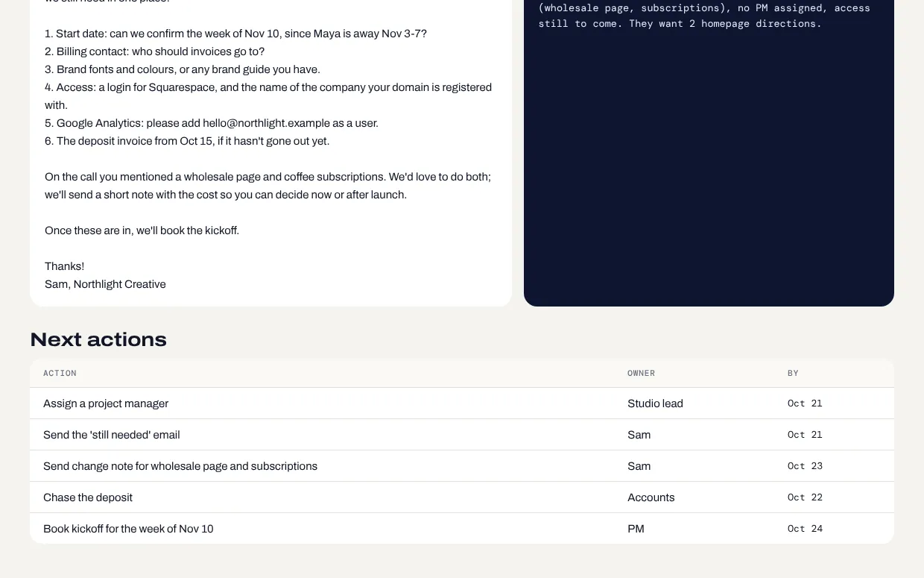Click Sam owner in change note row
Viewport: 924px width, 578px height.
click(x=639, y=466)
